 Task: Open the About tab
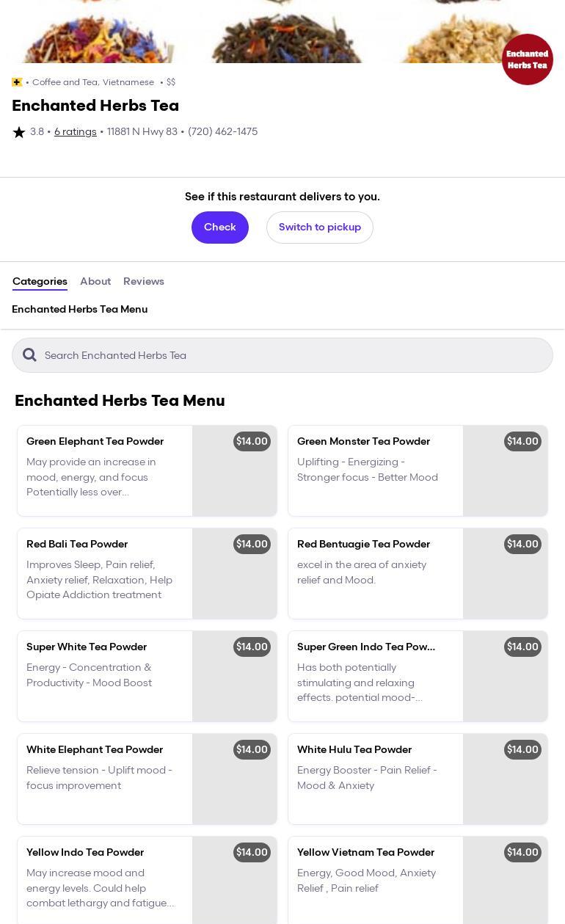click(95, 282)
